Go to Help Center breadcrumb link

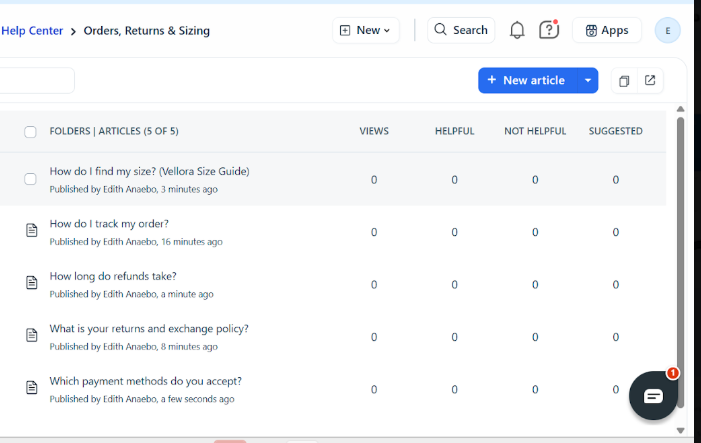point(32,31)
